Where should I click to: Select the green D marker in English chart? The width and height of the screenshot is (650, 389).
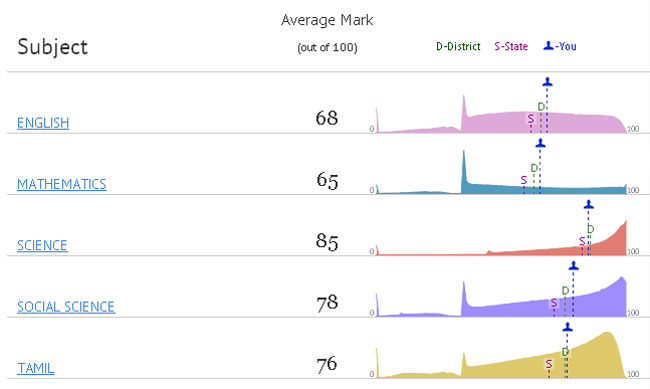[541, 107]
